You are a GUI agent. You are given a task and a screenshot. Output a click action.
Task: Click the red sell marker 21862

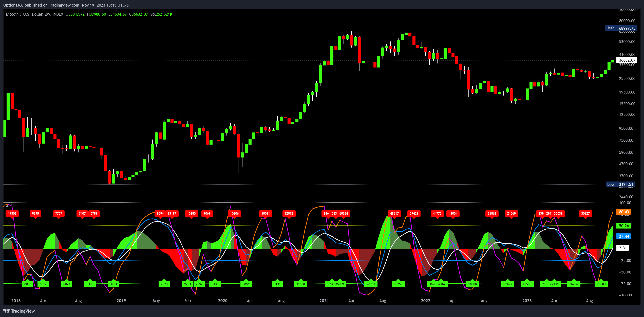(x=492, y=214)
